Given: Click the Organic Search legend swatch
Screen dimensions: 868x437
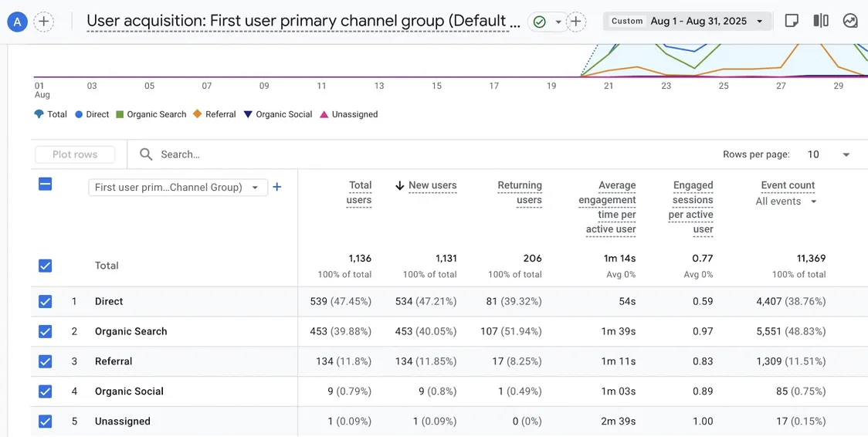Looking at the screenshot, I should pos(120,114).
